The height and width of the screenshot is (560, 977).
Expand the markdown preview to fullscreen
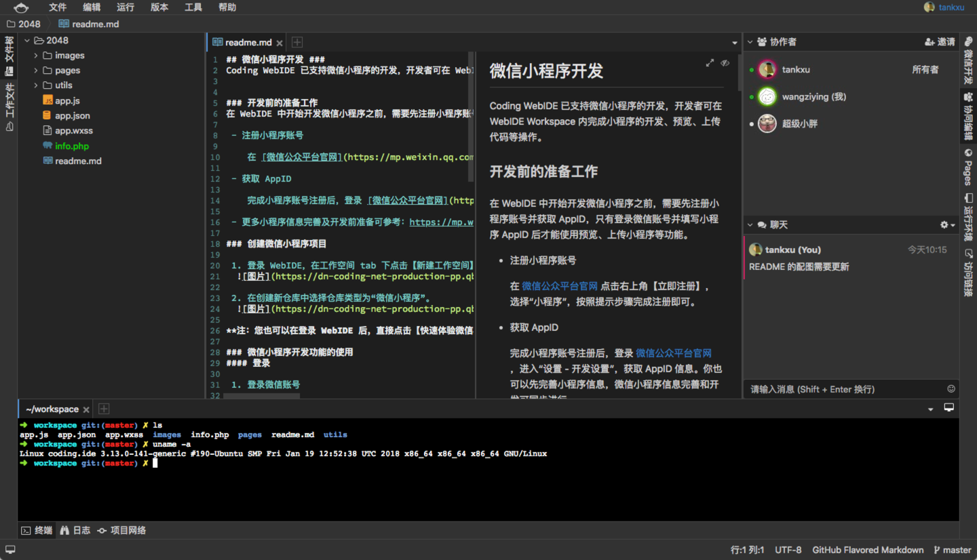coord(710,62)
